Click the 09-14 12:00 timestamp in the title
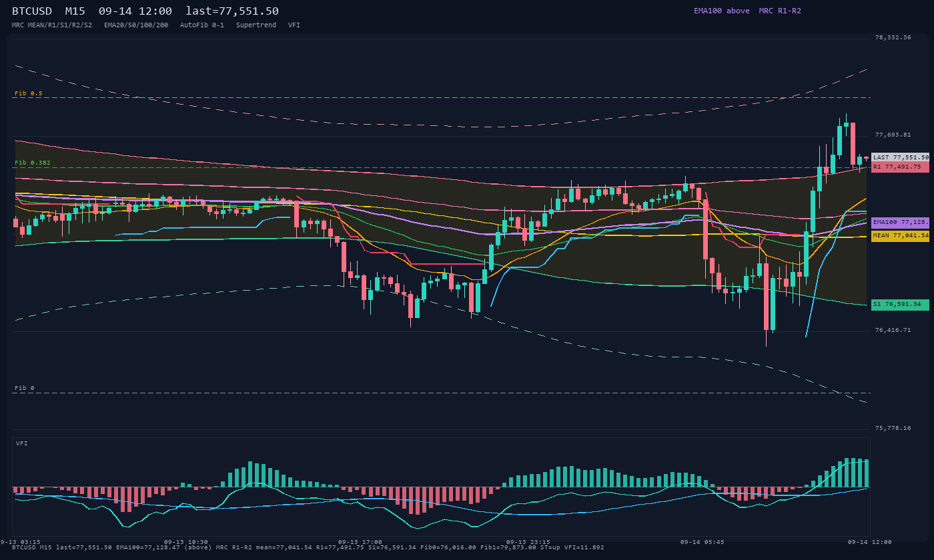This screenshot has height=560, width=934. pyautogui.click(x=135, y=11)
